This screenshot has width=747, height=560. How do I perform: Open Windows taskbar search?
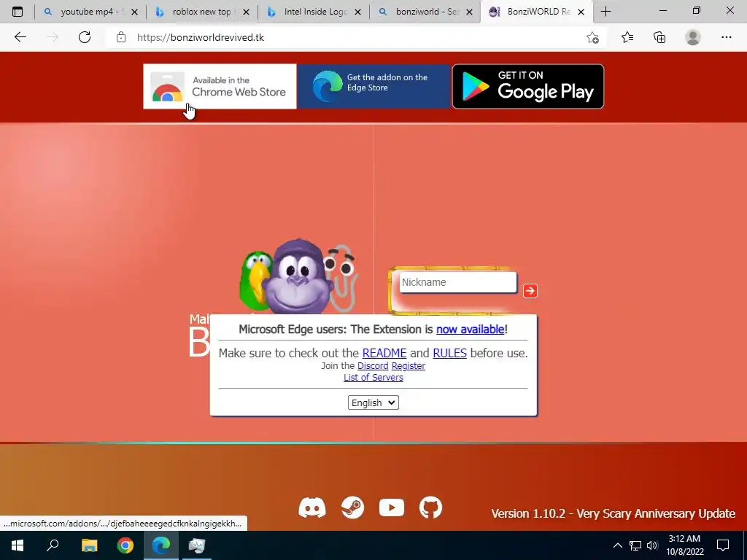(53, 545)
